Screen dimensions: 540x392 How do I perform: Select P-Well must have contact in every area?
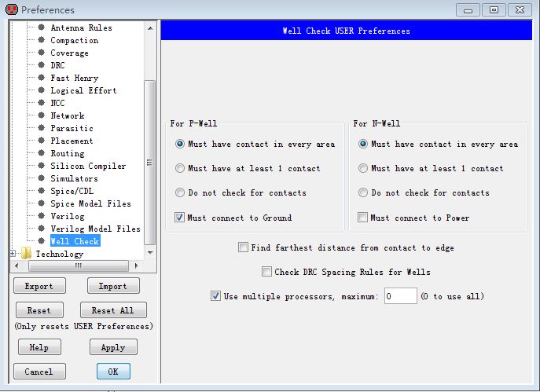point(180,144)
